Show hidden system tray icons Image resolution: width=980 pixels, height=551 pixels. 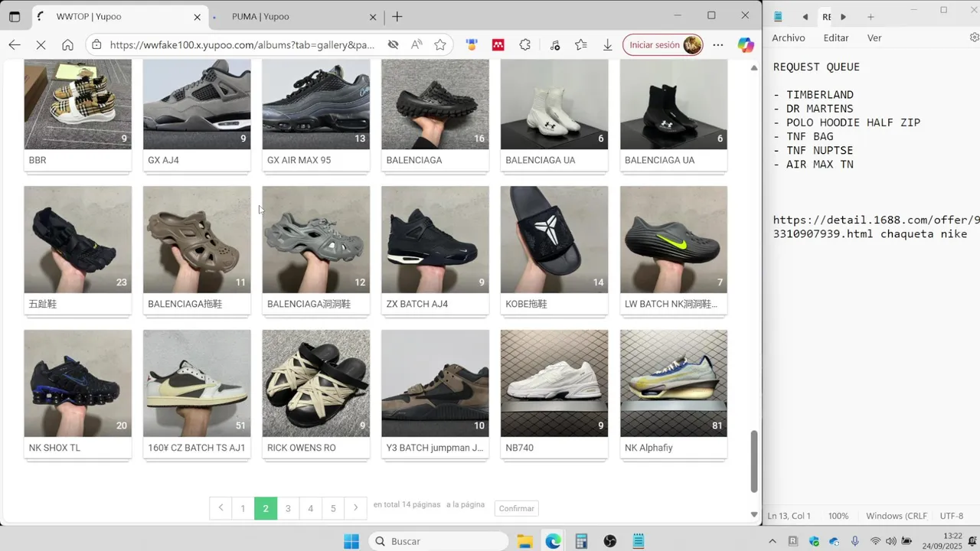(x=772, y=541)
